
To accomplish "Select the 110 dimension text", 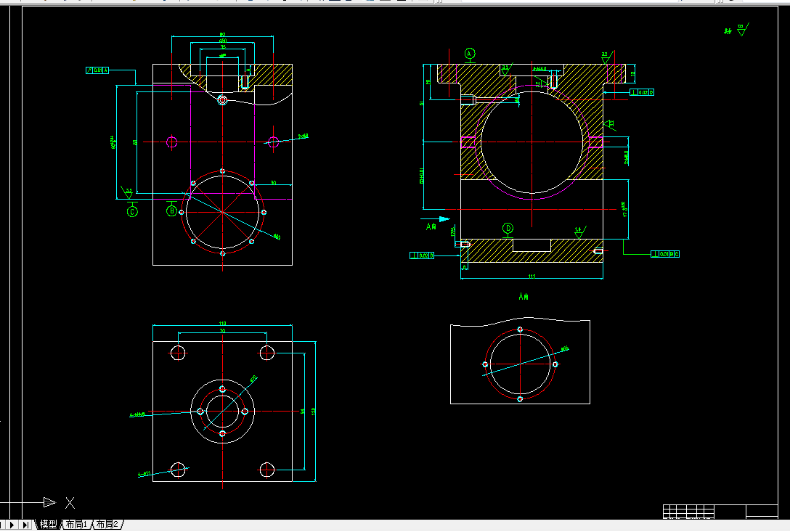I will pos(223,324).
